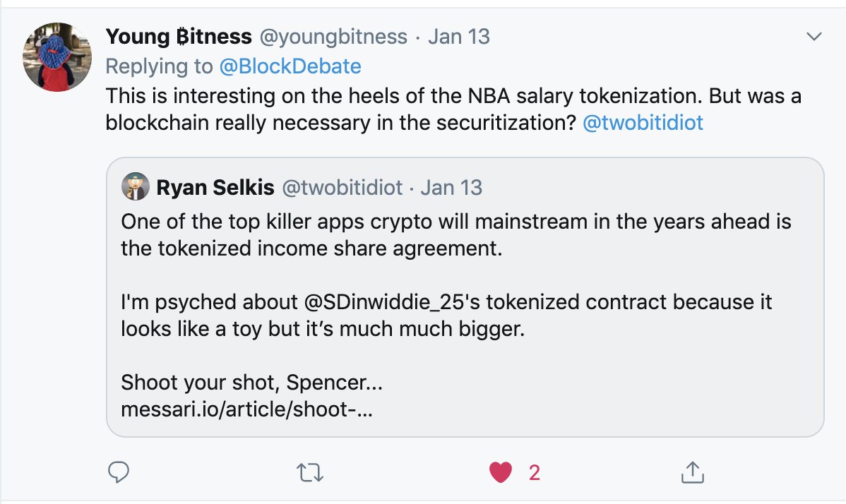Follow the @twobitidiot mention link
This screenshot has height=504, width=846.
643,123
